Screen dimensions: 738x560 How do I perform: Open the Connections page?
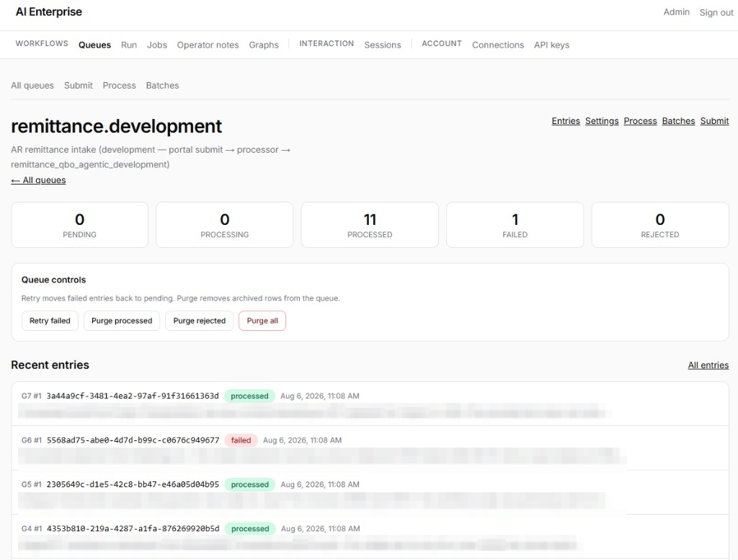tap(498, 45)
